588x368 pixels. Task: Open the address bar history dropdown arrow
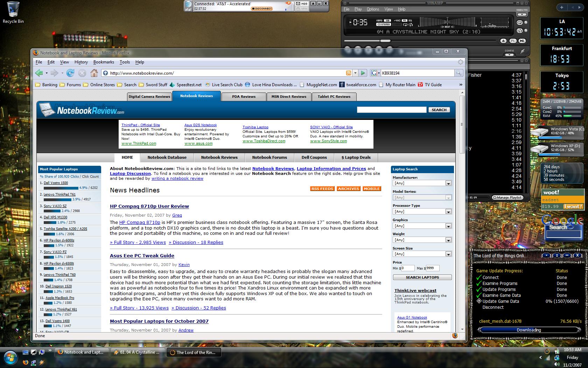(355, 73)
